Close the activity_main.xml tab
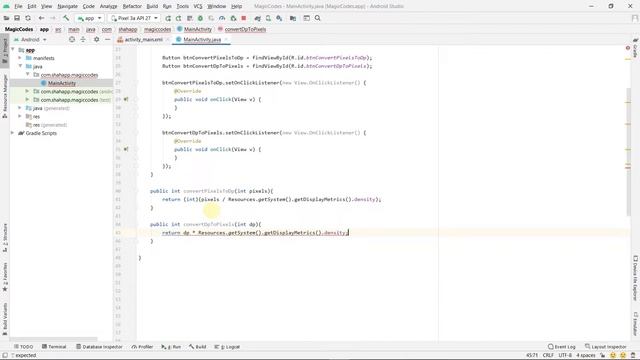 tap(167, 40)
